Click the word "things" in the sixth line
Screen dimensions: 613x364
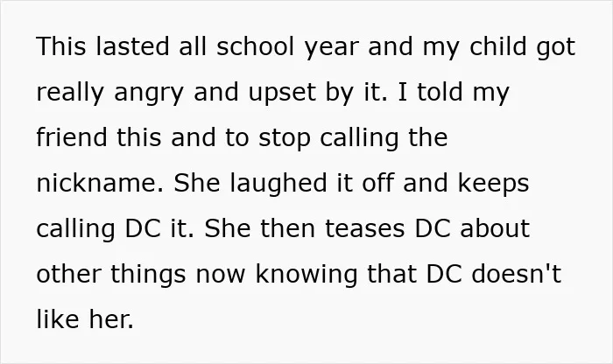click(148, 276)
